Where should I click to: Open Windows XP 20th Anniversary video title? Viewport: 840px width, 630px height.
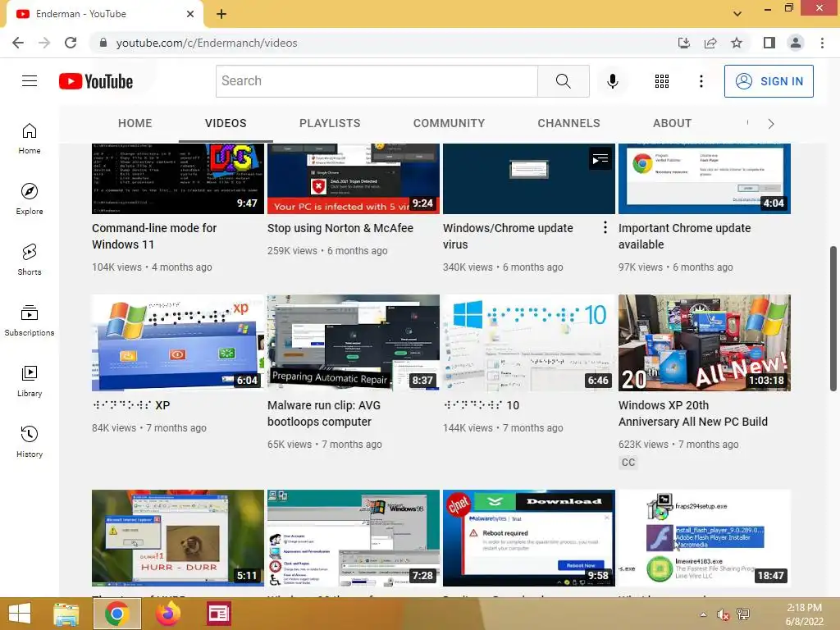point(692,413)
